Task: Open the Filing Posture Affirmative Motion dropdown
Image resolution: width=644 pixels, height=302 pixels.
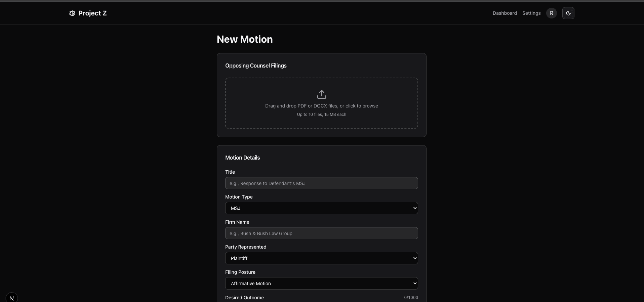Action: click(x=322, y=283)
